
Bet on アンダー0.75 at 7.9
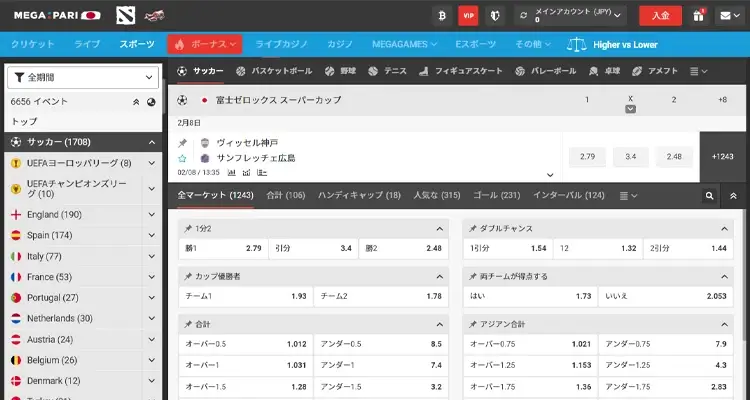tap(666, 344)
